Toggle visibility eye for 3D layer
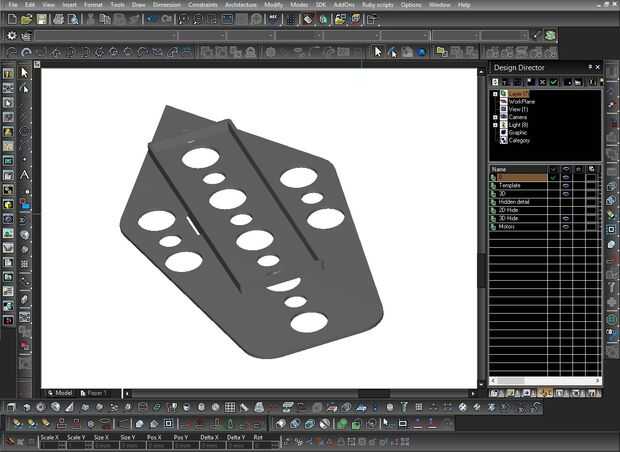Viewport: 620px width, 452px height. pyautogui.click(x=566, y=194)
